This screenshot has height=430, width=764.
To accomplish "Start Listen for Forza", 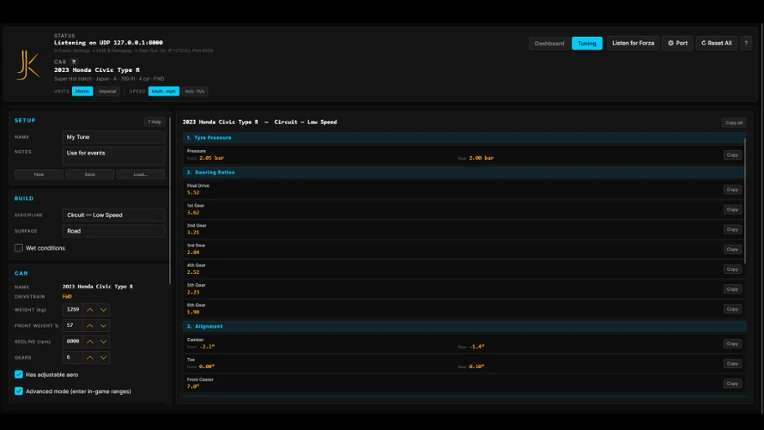I will [633, 43].
